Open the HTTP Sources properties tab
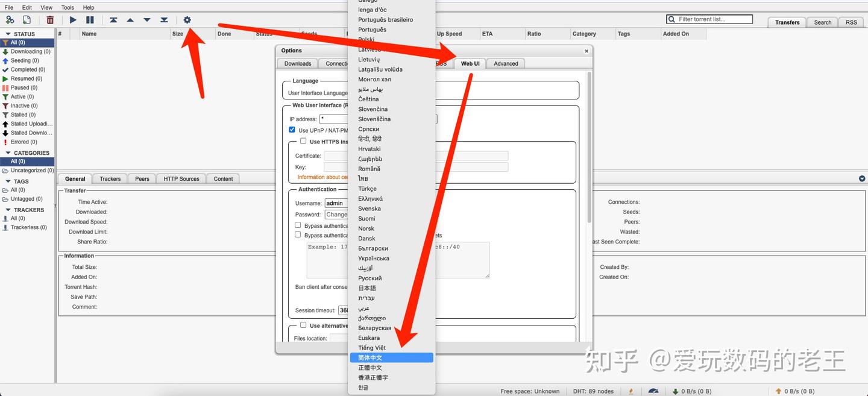868x396 pixels. tap(181, 178)
